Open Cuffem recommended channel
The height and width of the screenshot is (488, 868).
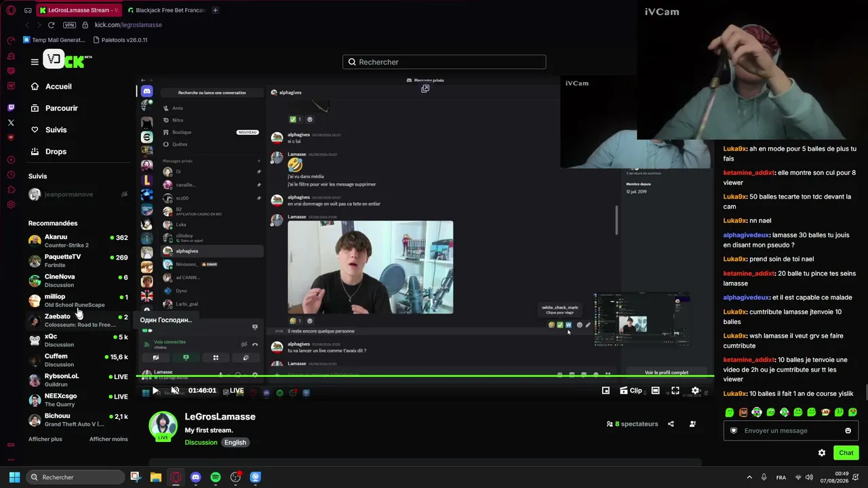tap(79, 360)
